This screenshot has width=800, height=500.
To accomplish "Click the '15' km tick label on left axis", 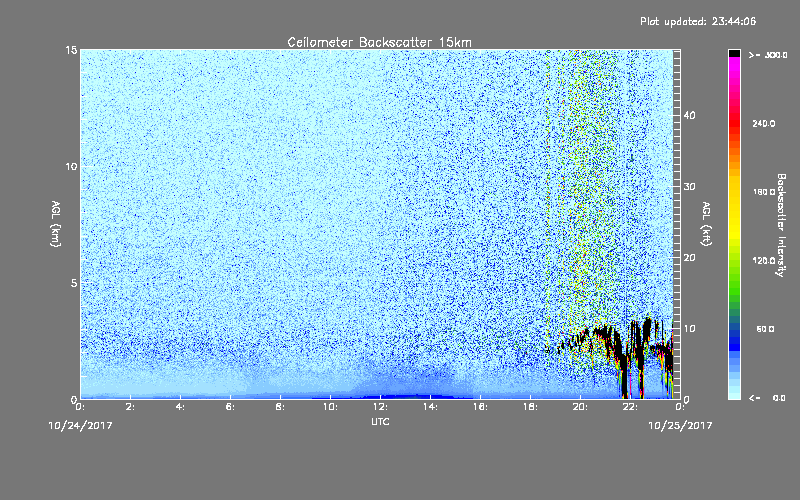I will 71,50.
